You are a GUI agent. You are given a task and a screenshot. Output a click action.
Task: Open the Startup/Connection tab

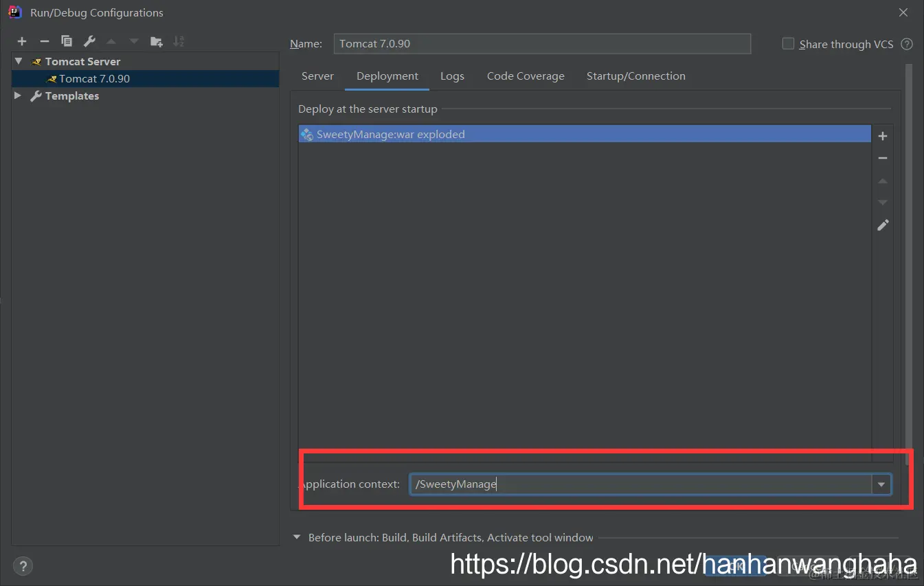636,76
